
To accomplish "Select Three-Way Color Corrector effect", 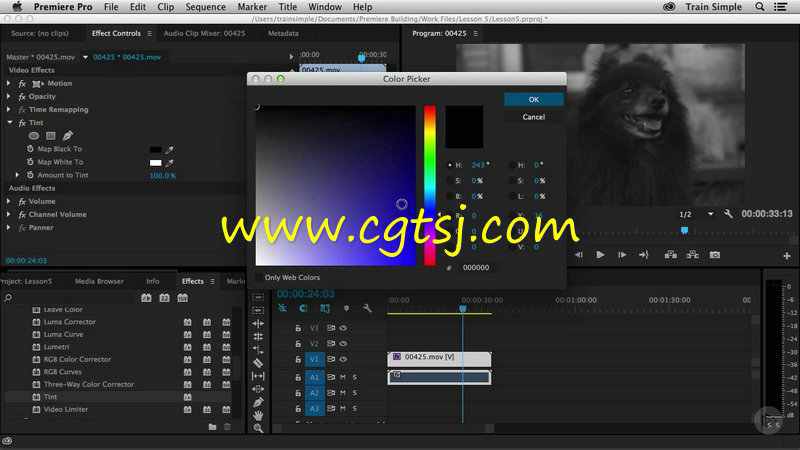I will pos(89,384).
